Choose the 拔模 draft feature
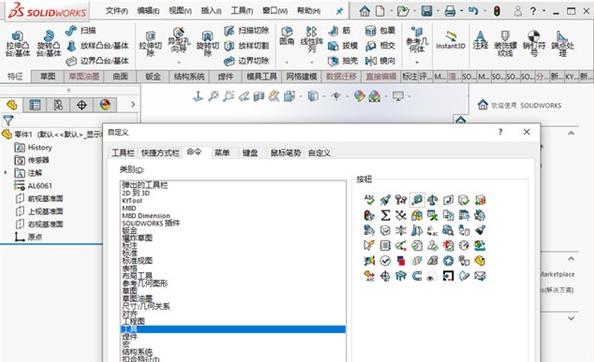Screen dimensions: 594x362 point(343,46)
